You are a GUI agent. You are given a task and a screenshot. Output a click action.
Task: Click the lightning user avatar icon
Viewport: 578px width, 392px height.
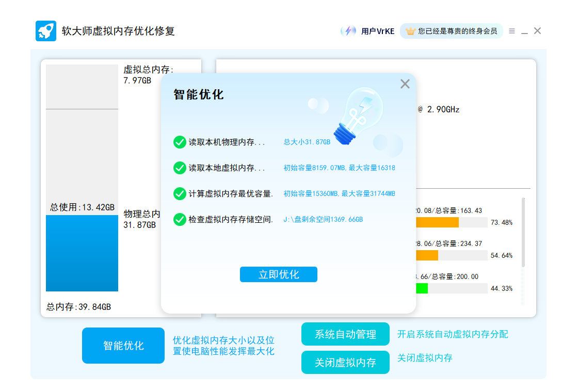[x=348, y=31]
